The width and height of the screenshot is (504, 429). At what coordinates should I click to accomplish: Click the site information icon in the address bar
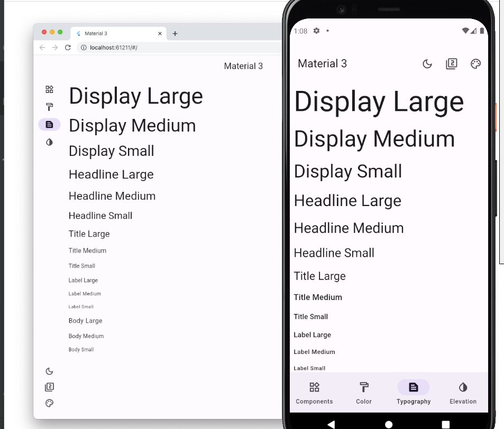(83, 47)
